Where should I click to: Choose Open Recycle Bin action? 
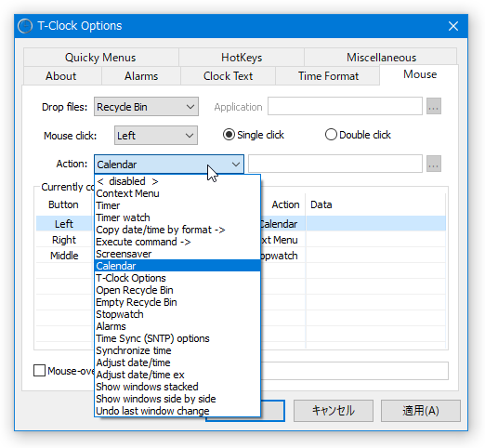pyautogui.click(x=177, y=290)
